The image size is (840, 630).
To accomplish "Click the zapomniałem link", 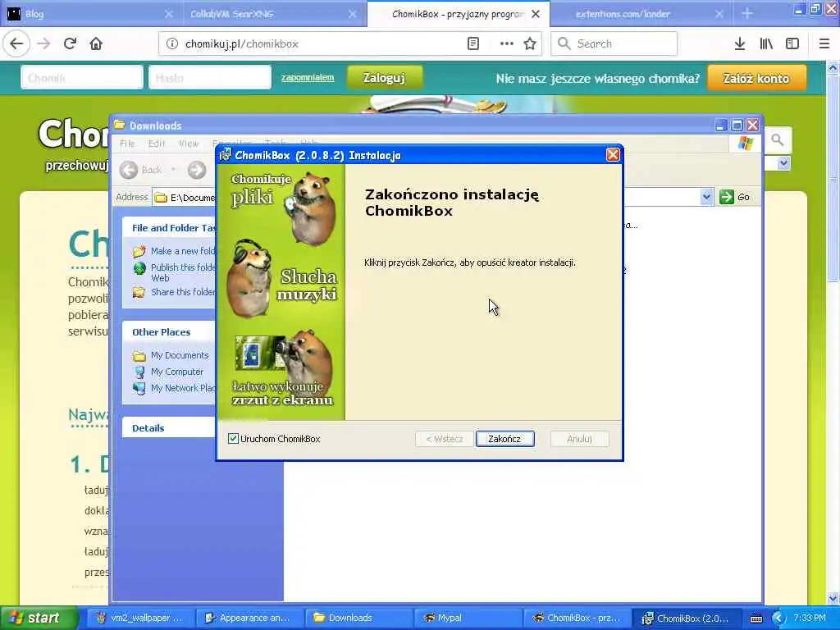I will (x=308, y=78).
